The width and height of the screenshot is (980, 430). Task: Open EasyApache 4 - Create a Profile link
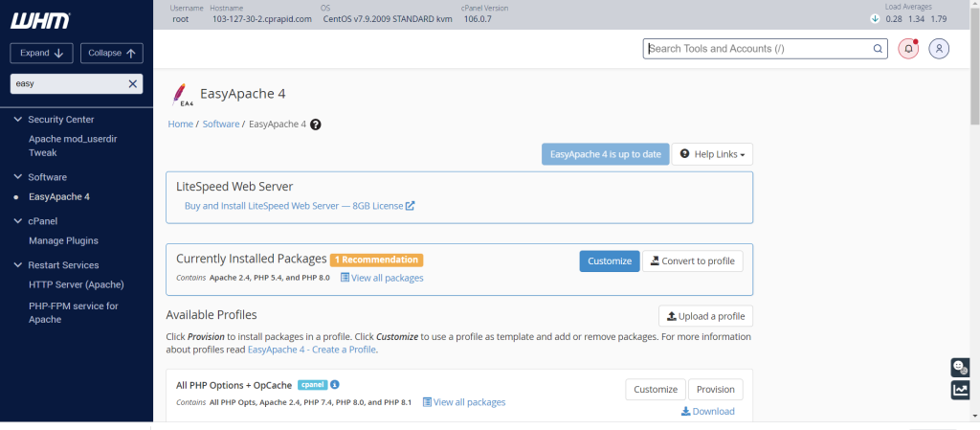(312, 350)
